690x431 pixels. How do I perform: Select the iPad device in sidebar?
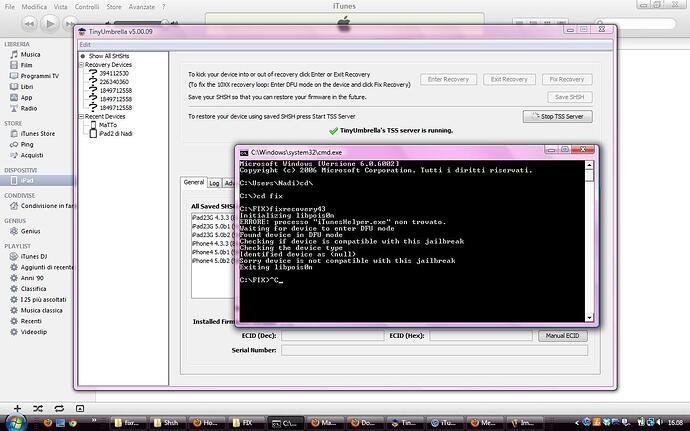click(x=28, y=181)
